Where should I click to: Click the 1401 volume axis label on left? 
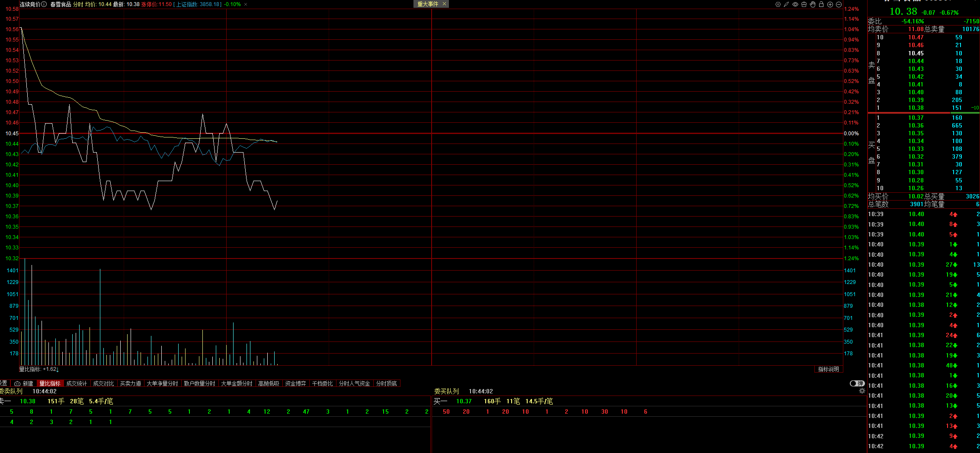13,270
